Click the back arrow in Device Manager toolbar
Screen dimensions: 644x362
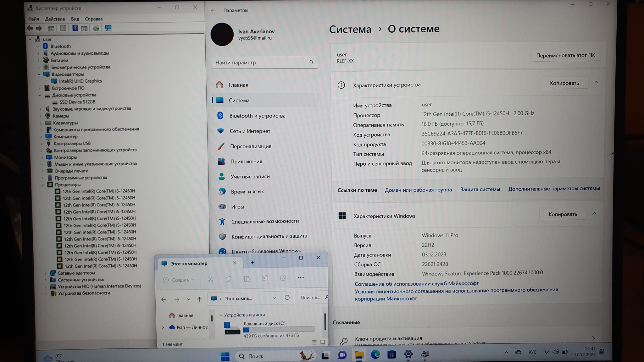[30, 28]
